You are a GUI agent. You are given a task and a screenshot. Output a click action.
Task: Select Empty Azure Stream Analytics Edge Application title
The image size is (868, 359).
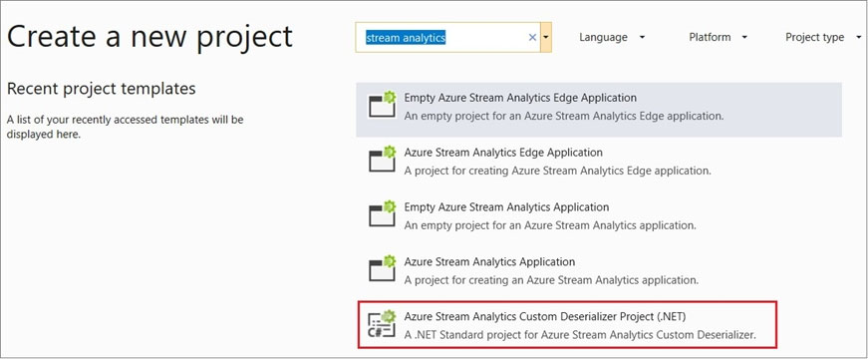pos(520,98)
